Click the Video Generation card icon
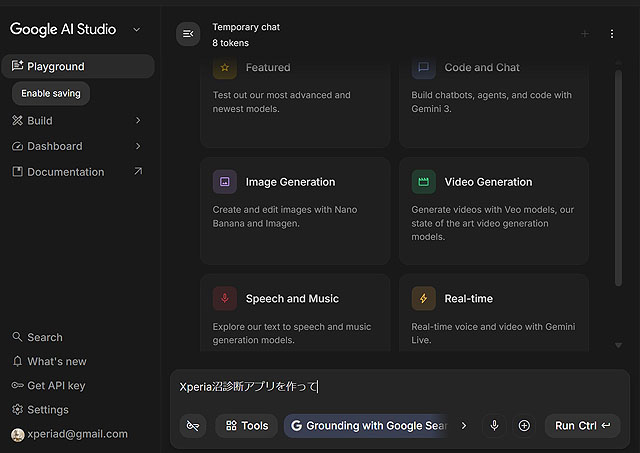 tap(424, 182)
